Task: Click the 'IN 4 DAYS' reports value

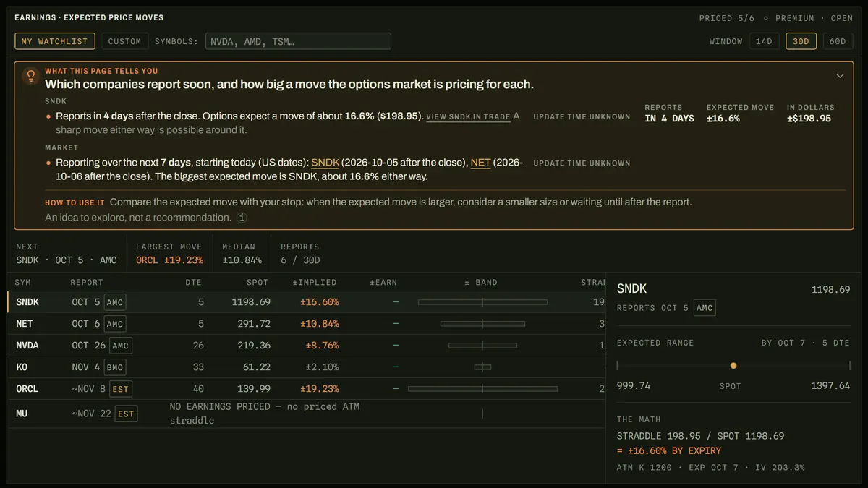Action: click(x=669, y=119)
